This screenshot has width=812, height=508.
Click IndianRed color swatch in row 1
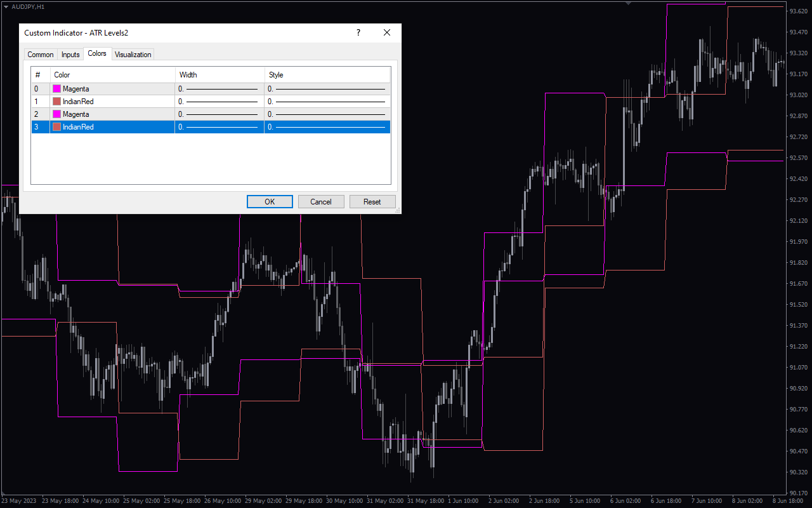(56, 102)
